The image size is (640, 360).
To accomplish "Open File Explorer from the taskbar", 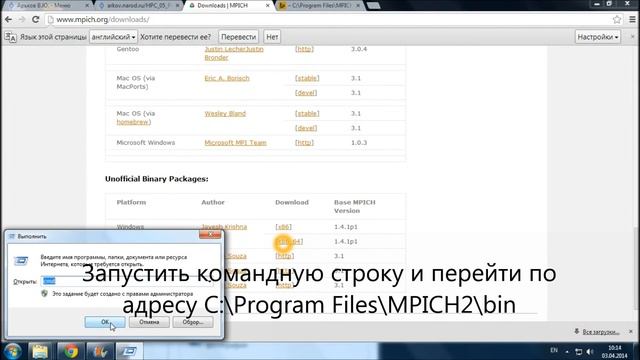I will [40, 351].
